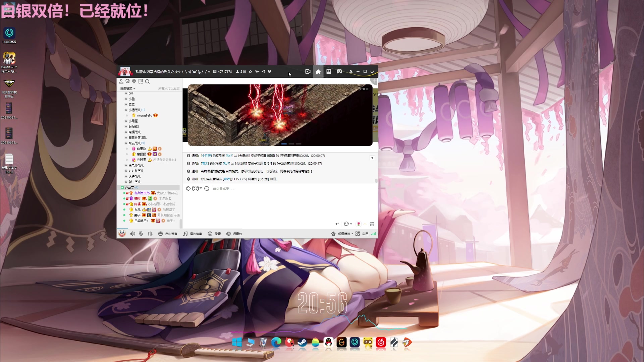The image size is (644, 362).
Task: Open the 南老师战队 sub-channel
Action: click(x=136, y=165)
